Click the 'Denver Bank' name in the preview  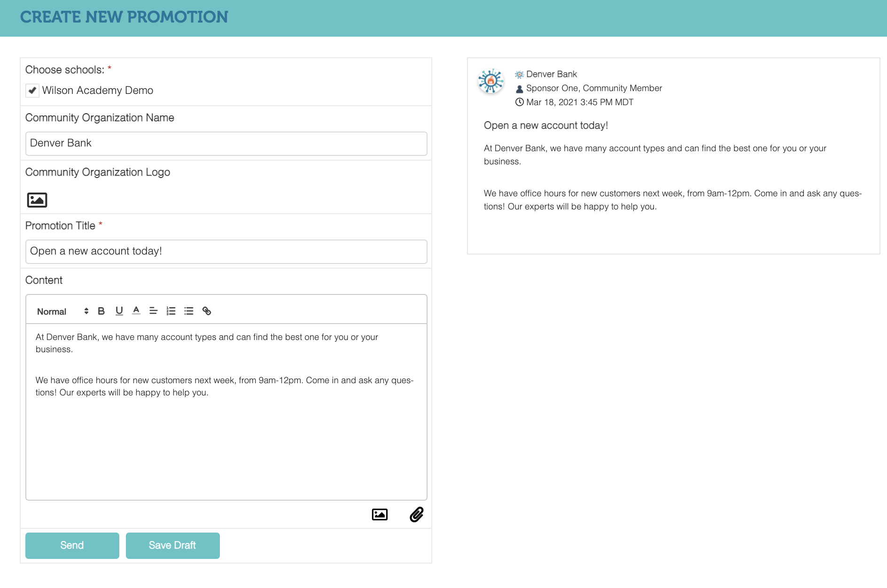coord(552,74)
